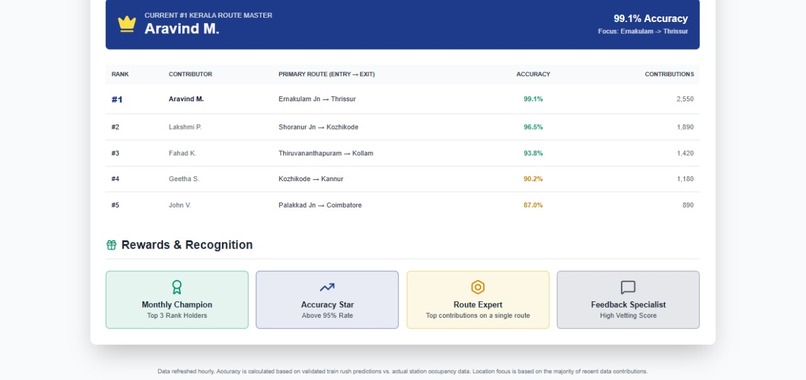Click the 90.2% accuracy value
The width and height of the screenshot is (806, 380).
[x=533, y=179]
